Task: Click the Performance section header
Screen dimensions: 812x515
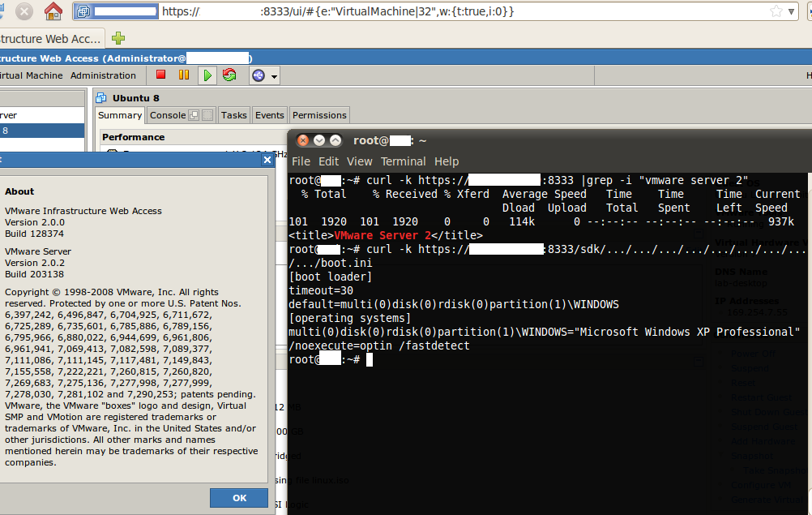Action: pyautogui.click(x=133, y=137)
